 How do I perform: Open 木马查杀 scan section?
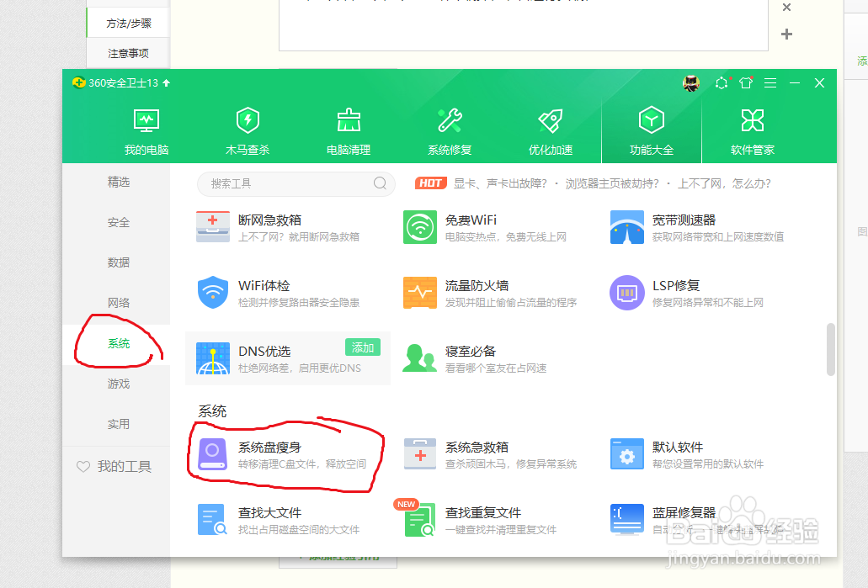pos(248,132)
